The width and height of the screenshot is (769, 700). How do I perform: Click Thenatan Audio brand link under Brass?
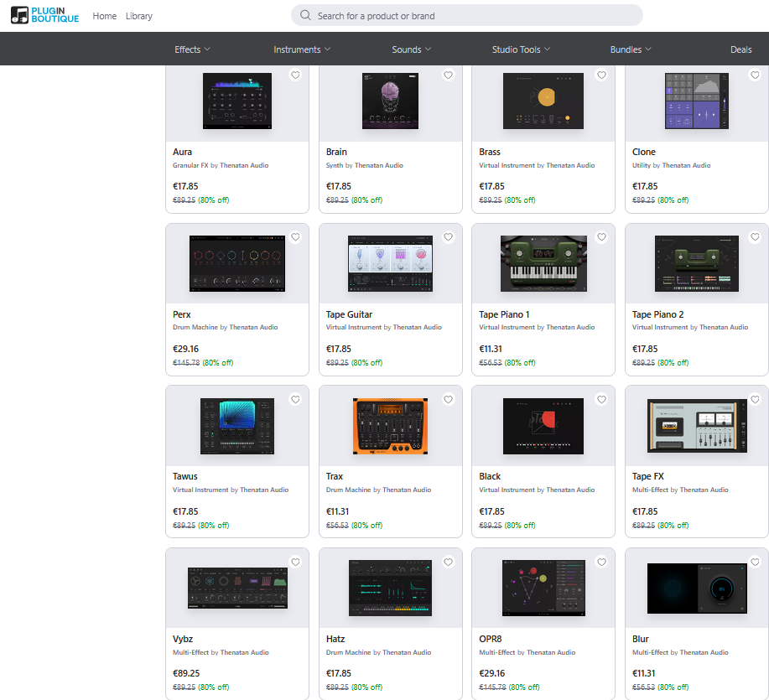[x=570, y=165]
